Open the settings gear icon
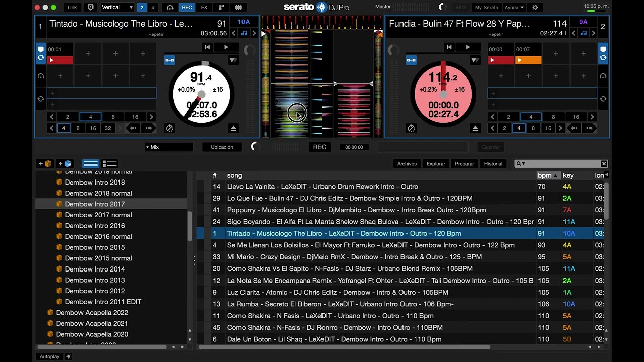 click(535, 7)
